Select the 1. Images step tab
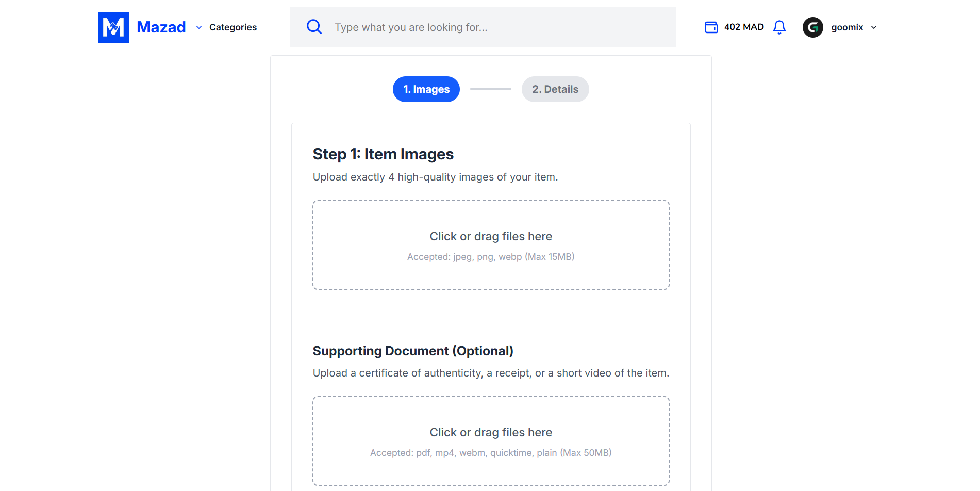980x491 pixels. coord(426,89)
